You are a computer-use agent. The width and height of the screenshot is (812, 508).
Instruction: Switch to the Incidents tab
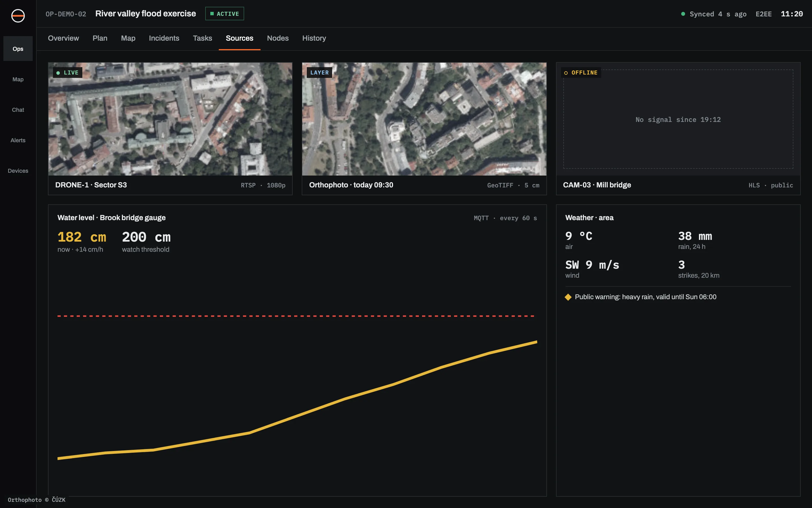164,38
